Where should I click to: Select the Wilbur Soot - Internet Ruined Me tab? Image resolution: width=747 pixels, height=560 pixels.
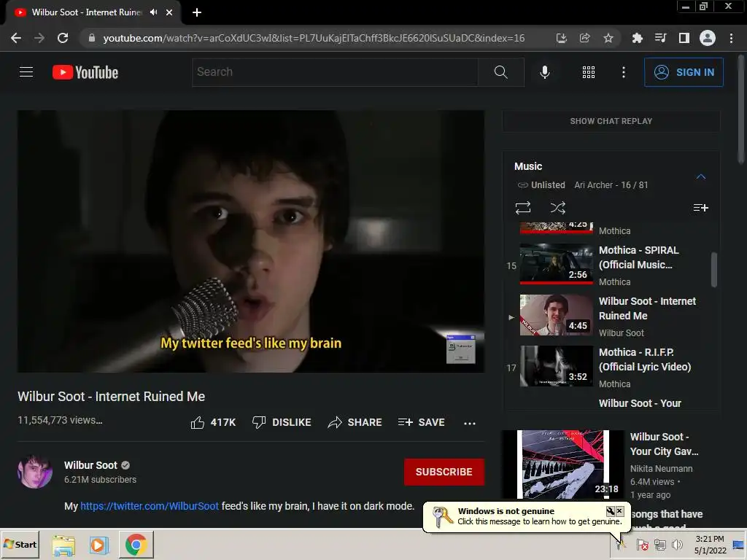(x=86, y=12)
